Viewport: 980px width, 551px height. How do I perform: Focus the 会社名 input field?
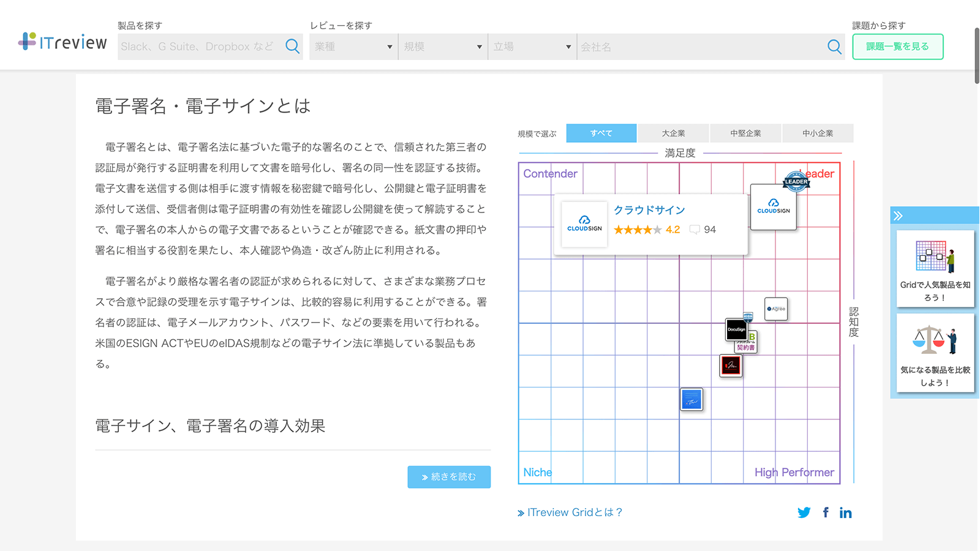pos(701,47)
